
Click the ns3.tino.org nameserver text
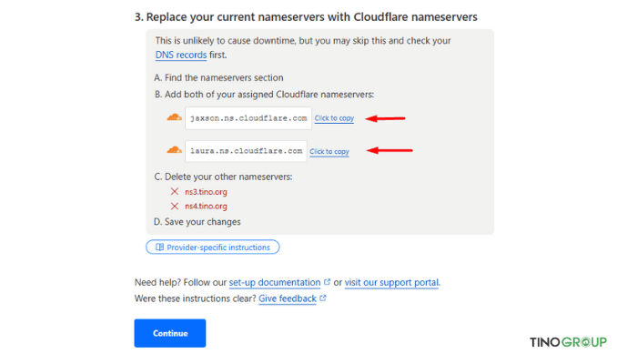[x=206, y=192]
